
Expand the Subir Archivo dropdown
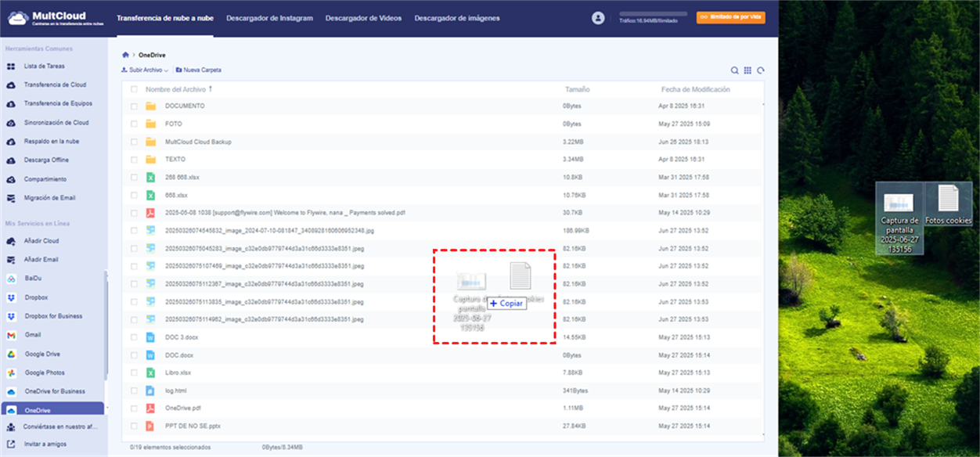point(144,70)
